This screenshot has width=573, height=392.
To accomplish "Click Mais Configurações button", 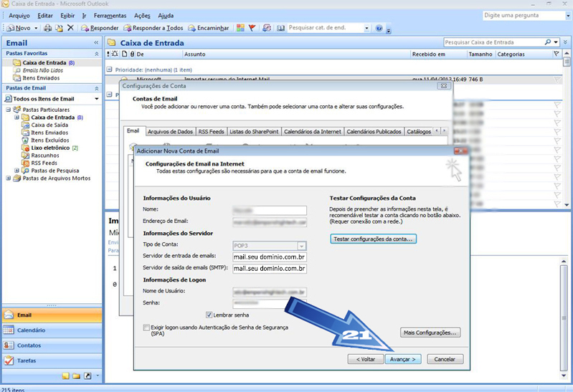I will click(x=430, y=333).
